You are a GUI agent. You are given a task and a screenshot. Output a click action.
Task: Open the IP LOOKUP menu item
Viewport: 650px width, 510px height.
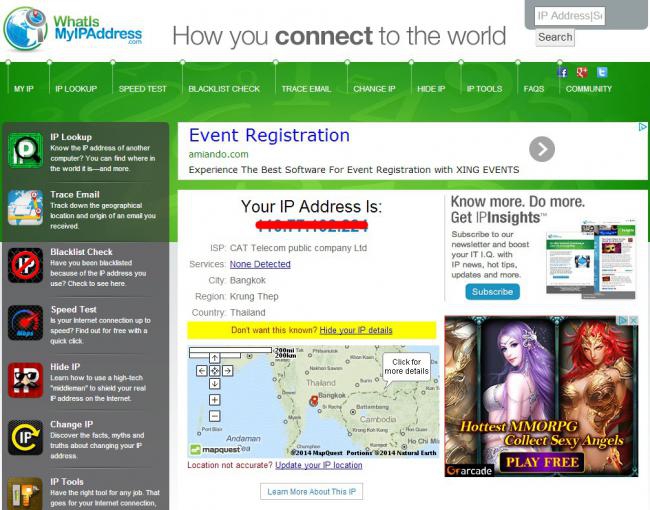click(x=76, y=89)
